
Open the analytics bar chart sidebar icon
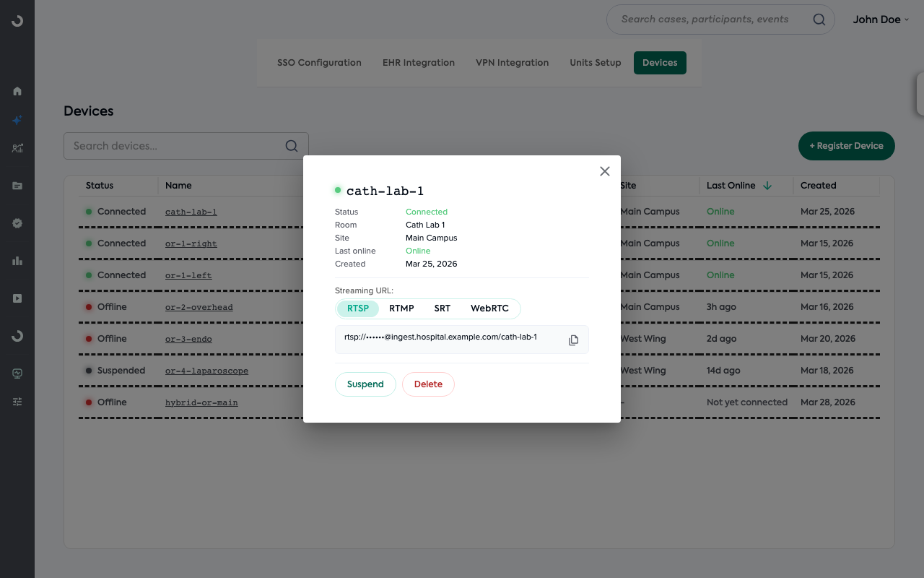[17, 261]
